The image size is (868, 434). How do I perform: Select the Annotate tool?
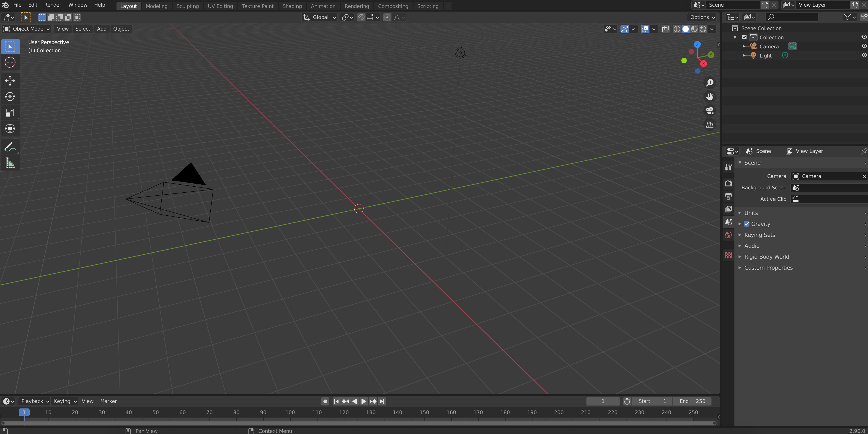tap(10, 147)
